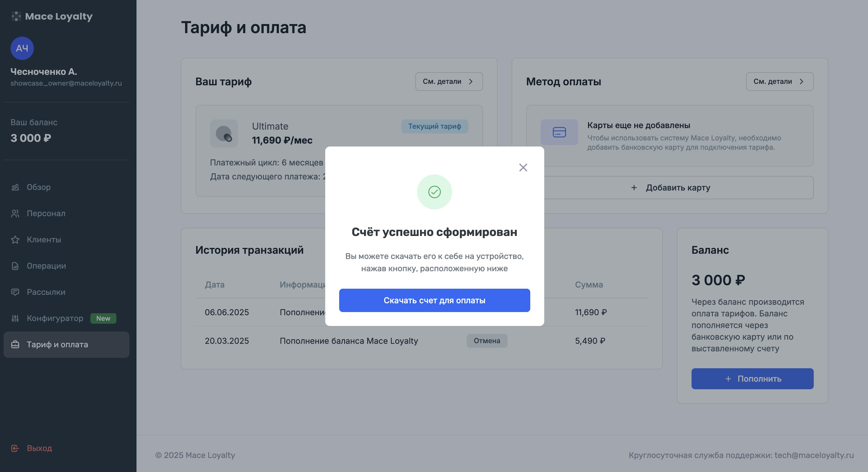Click the document icon beside 'Операции'

coord(15,266)
